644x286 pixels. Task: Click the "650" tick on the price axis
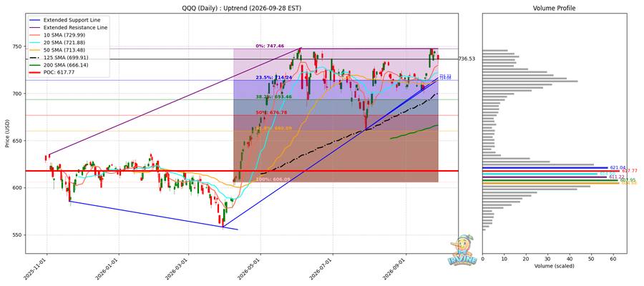(x=19, y=141)
